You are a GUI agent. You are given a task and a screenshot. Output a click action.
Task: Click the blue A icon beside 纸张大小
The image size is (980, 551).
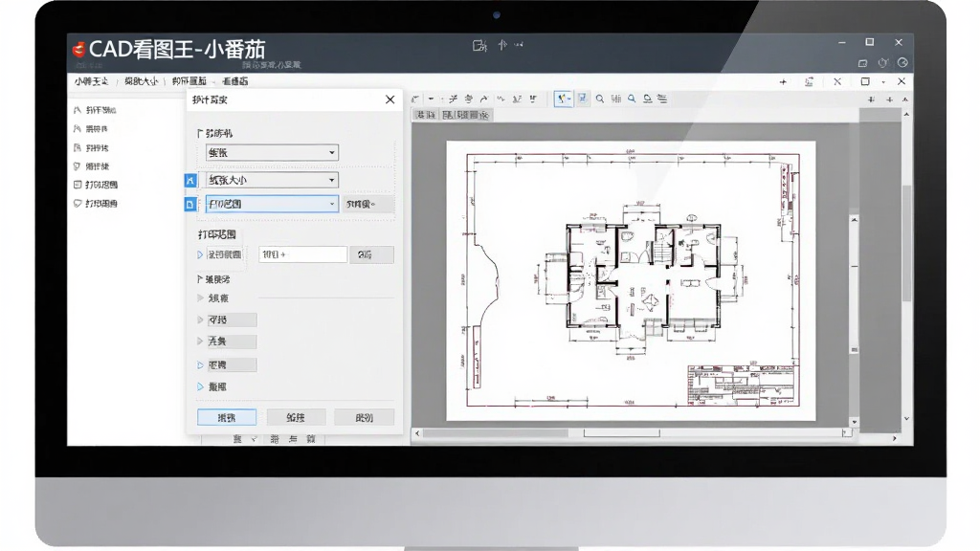click(x=190, y=181)
